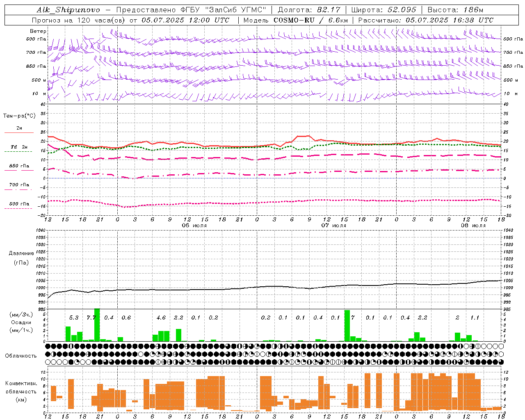Select the Td 2м dashed legend line

18,151
